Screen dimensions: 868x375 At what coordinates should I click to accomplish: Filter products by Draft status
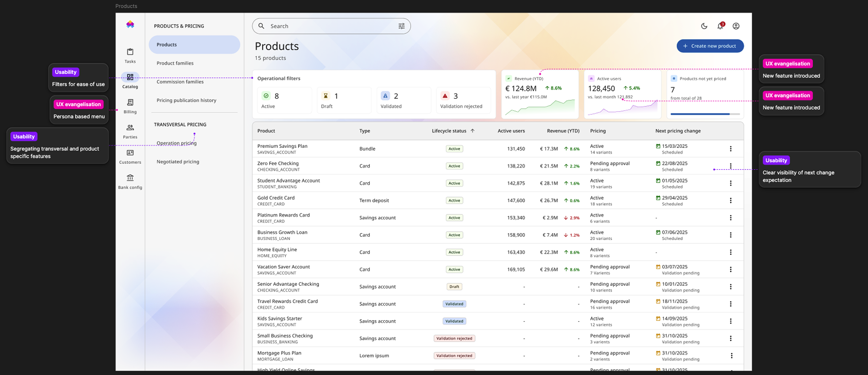pos(344,100)
